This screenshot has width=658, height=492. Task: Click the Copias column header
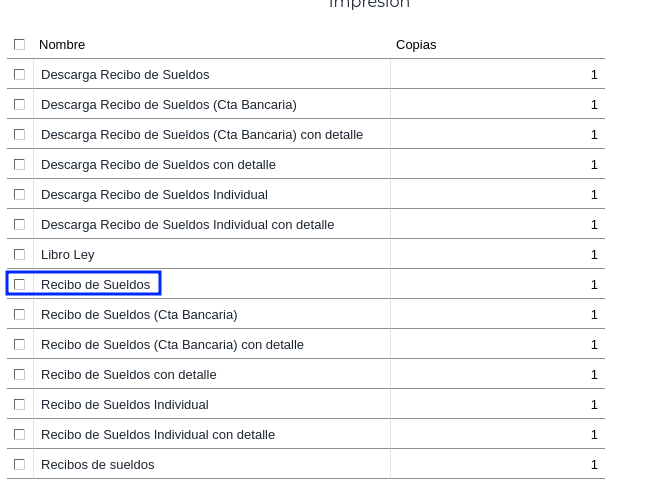tap(416, 45)
